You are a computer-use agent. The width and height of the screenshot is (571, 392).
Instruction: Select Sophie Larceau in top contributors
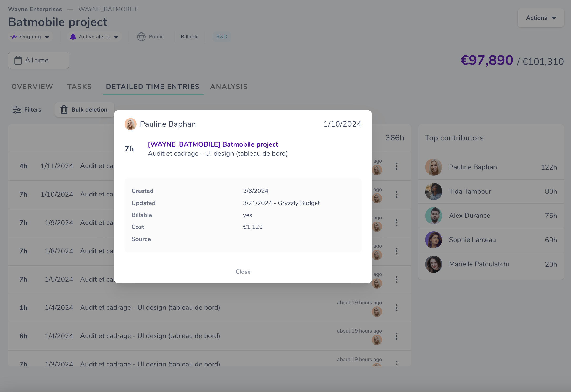coord(472,240)
